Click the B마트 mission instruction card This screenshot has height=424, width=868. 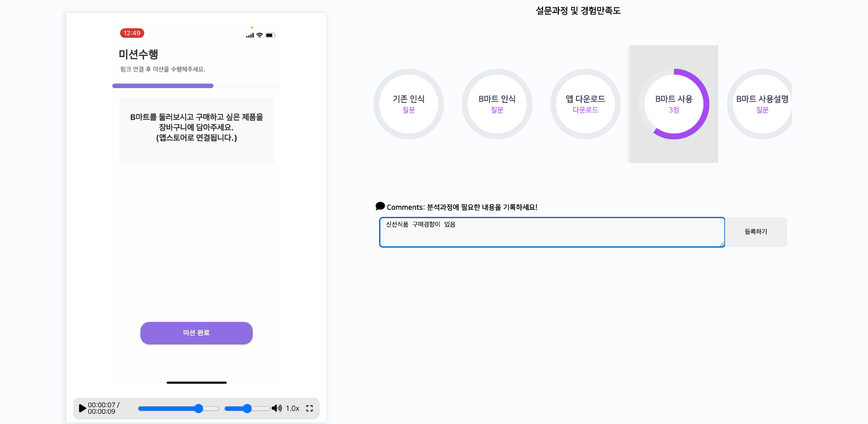(197, 131)
